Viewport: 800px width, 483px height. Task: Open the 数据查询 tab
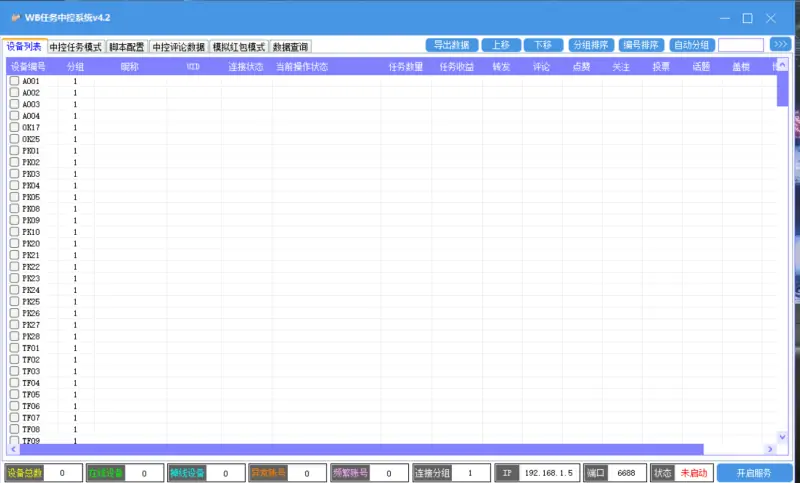[290, 47]
